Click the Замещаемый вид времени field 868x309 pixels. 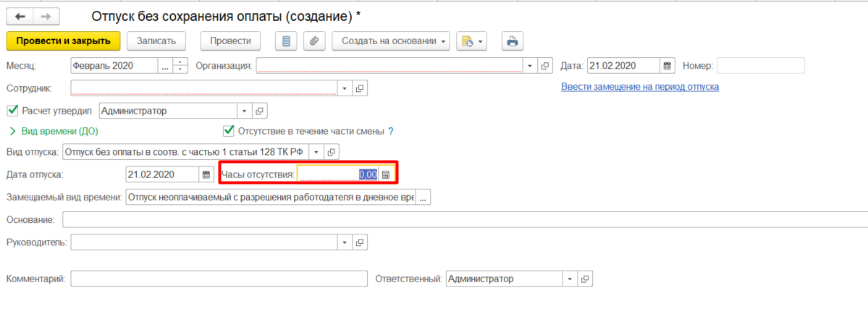[271, 197]
